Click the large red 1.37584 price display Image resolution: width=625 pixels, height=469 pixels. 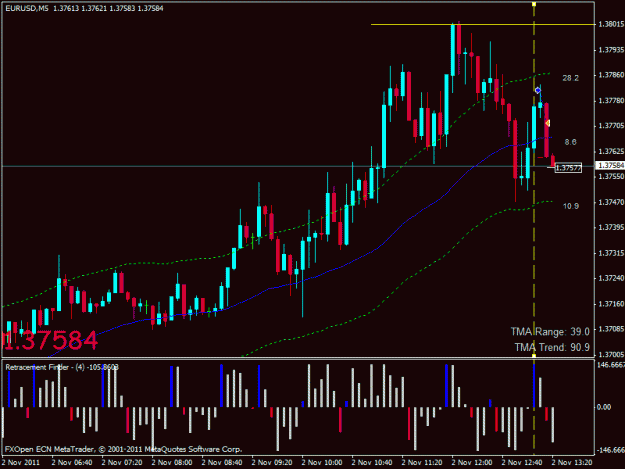tap(50, 341)
